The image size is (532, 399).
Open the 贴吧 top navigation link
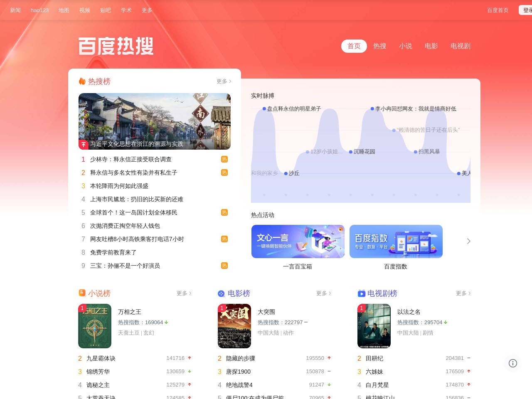[x=106, y=10]
